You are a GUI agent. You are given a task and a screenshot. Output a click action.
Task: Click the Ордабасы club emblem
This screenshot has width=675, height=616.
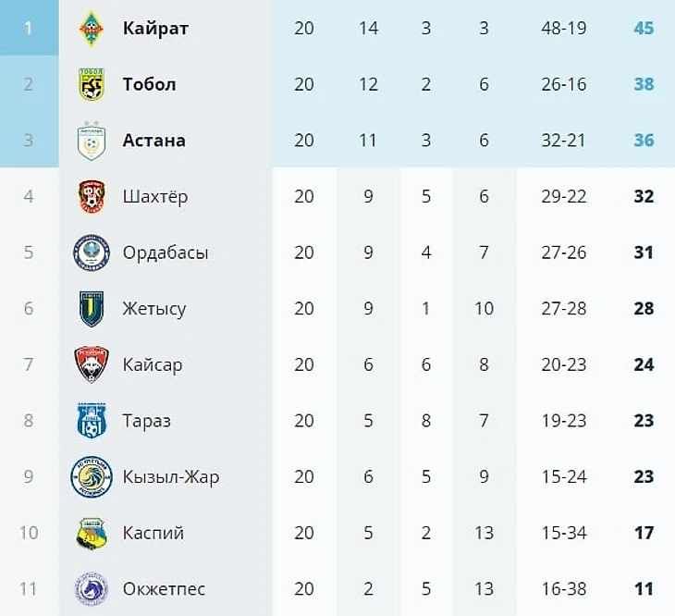pyautogui.click(x=92, y=253)
